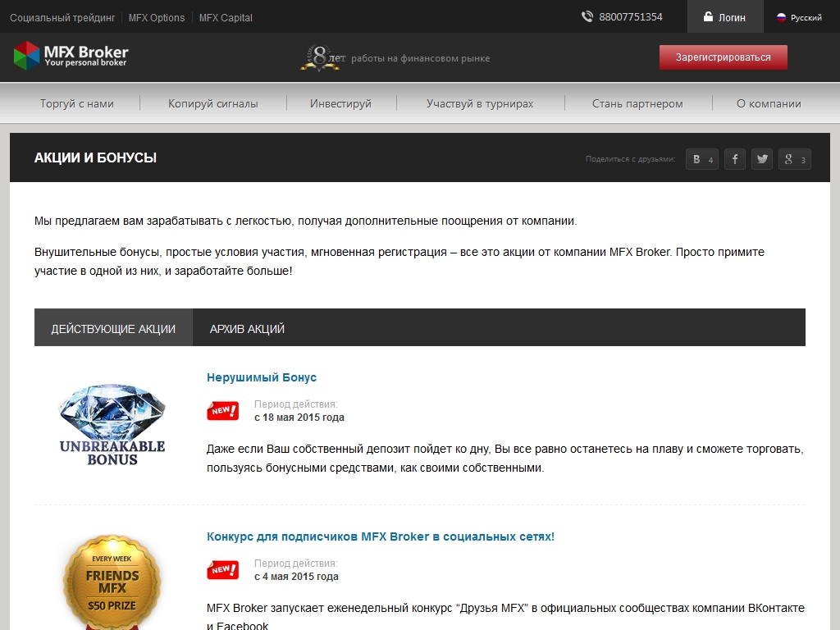Click the NEW badge under Нерушимый Бонус
Screen dimensions: 840x630
click(222, 411)
